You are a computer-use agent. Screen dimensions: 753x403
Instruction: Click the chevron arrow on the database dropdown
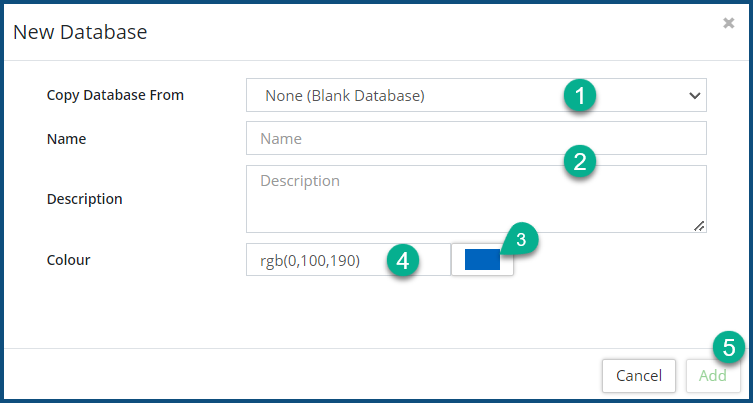(x=695, y=96)
